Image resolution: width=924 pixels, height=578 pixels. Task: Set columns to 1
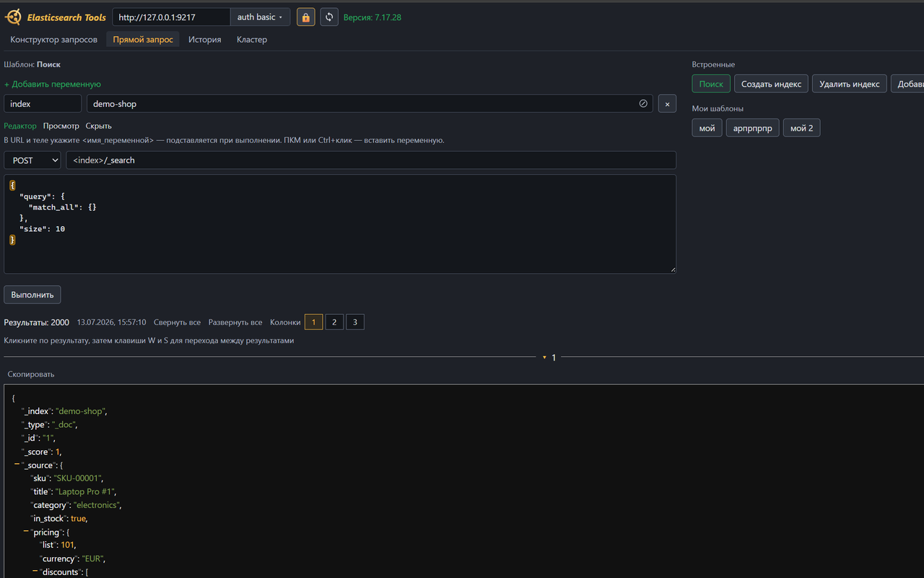(x=313, y=322)
